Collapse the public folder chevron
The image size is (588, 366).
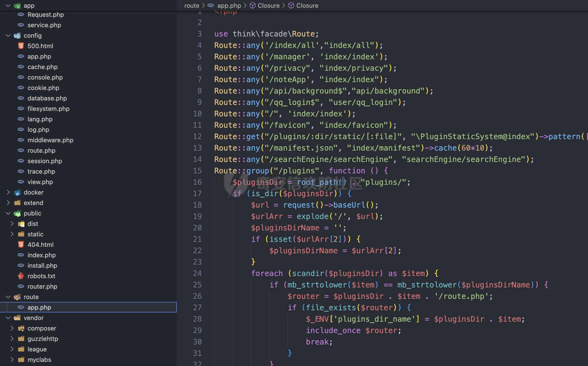pos(8,213)
